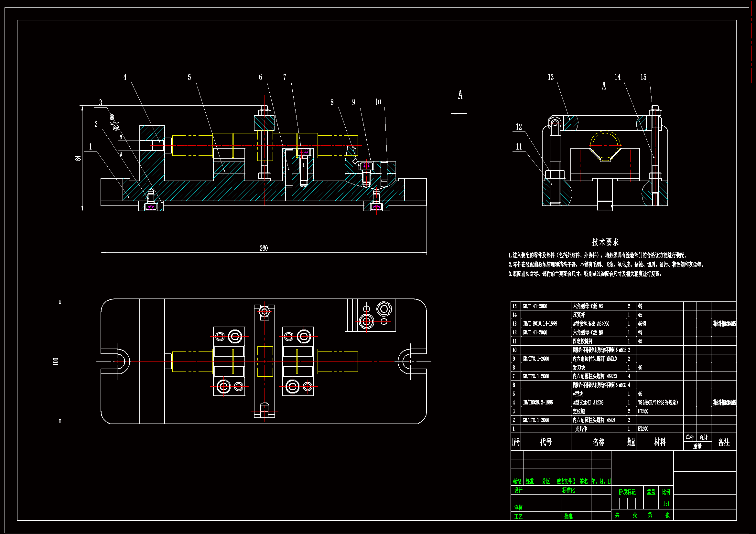Click the 夹具体 name cell in parts list

coord(581,429)
